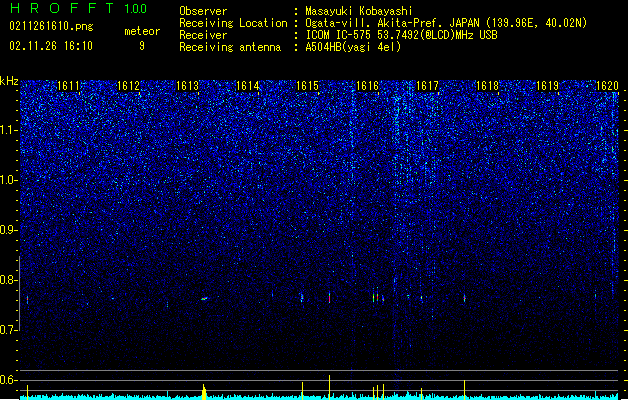The height and width of the screenshot is (400, 629).
Task: Click the thick yellow power spike below the 1613 echo
Action: click(x=204, y=392)
